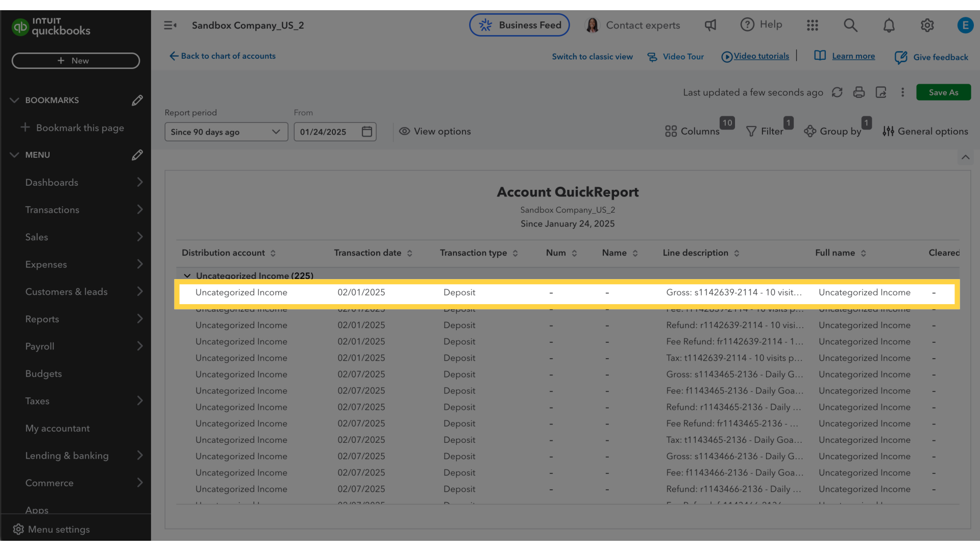Sort by Transaction date column
The image size is (980, 551).
click(x=410, y=253)
